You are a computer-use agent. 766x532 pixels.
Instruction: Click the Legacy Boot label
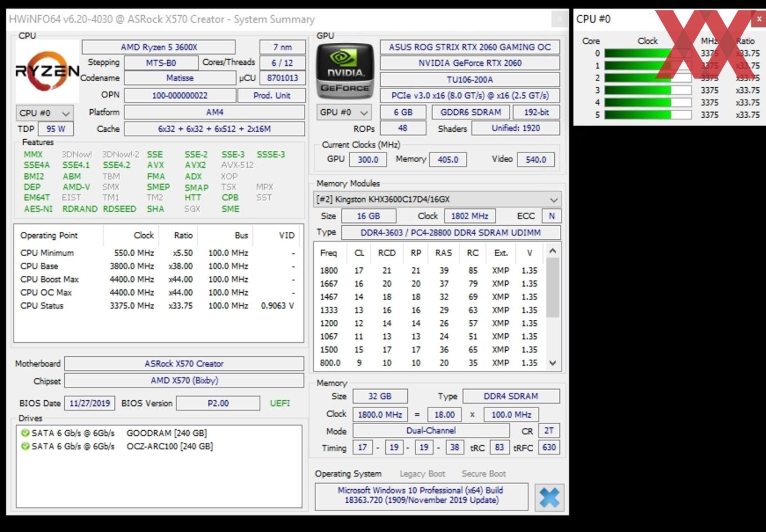click(x=422, y=474)
